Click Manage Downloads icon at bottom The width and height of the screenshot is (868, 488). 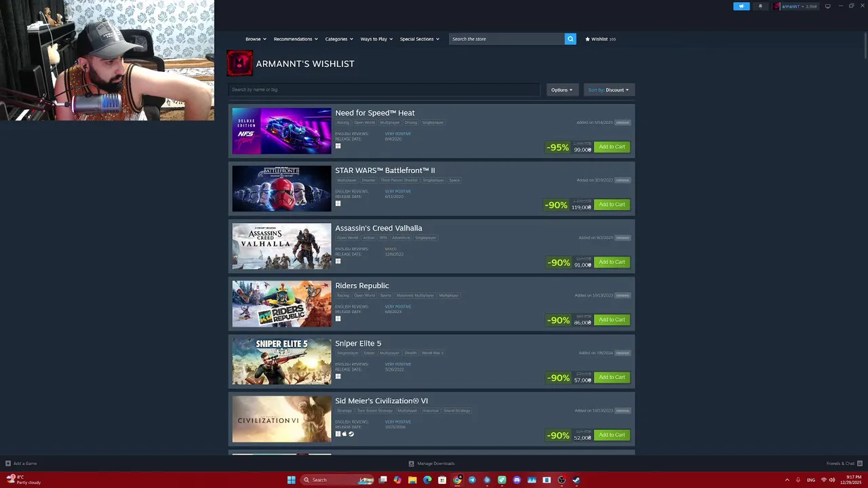click(411, 464)
